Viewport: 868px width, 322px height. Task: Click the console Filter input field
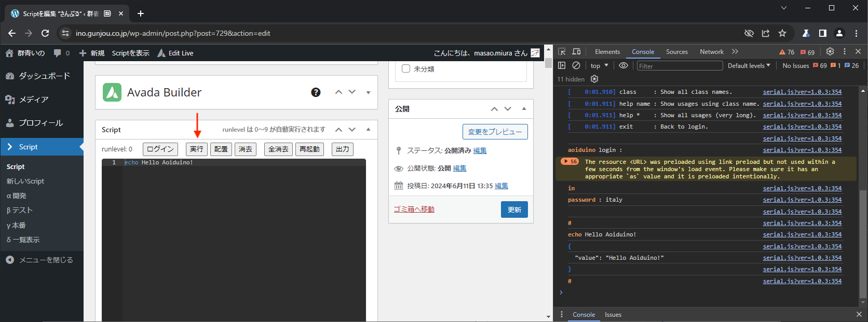click(x=679, y=66)
